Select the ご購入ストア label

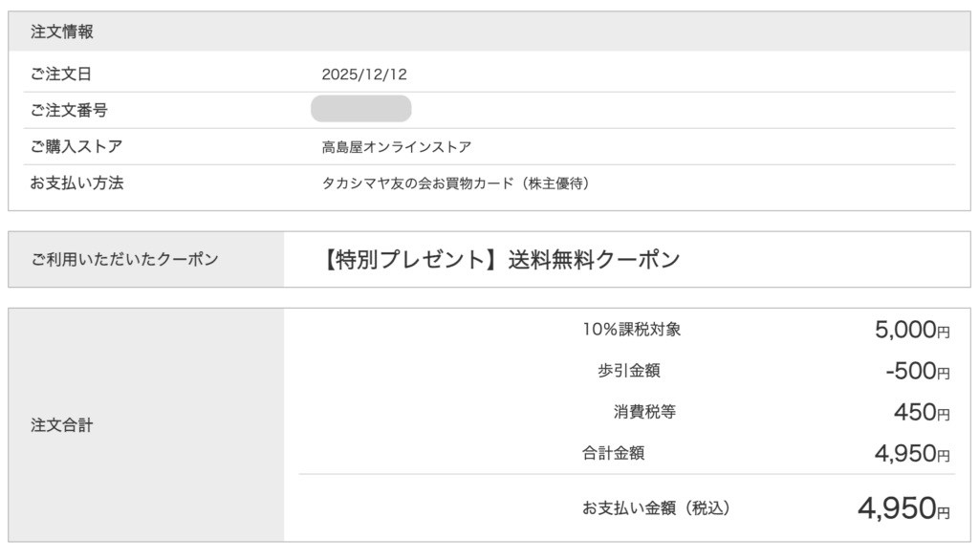pos(76,146)
